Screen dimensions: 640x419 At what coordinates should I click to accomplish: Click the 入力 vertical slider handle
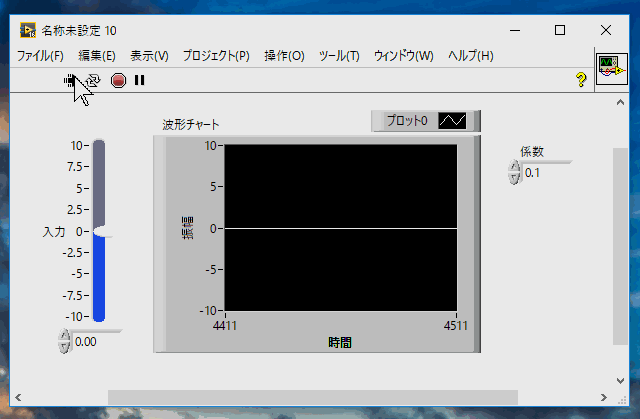(101, 231)
